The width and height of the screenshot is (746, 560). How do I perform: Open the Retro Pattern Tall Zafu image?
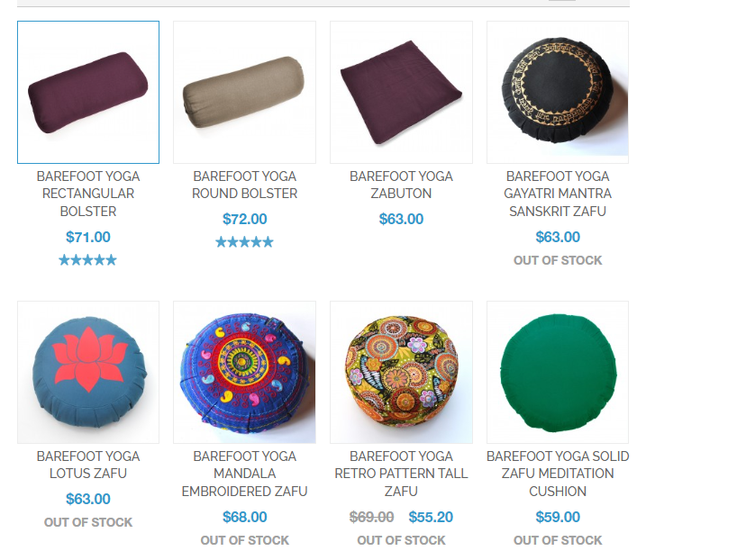(401, 372)
